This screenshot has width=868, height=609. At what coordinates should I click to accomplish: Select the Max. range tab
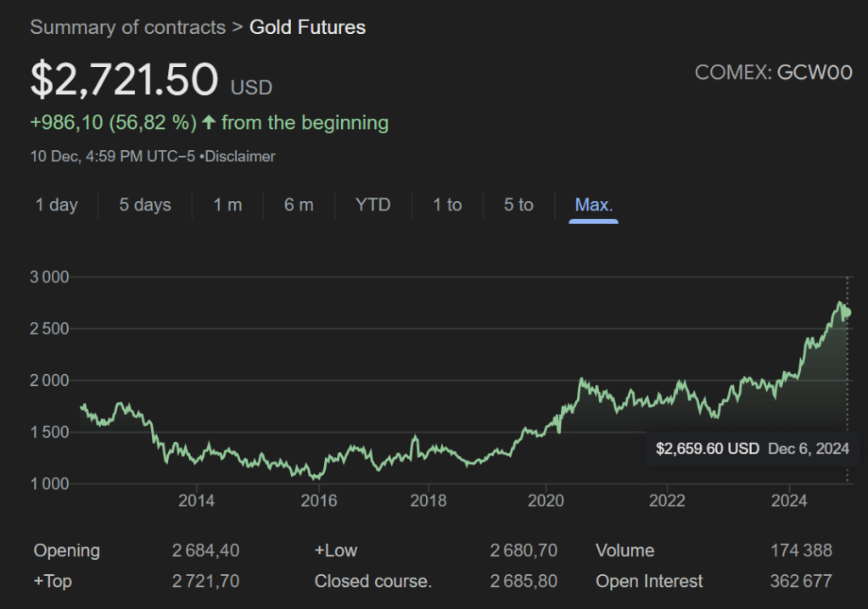[x=593, y=204]
